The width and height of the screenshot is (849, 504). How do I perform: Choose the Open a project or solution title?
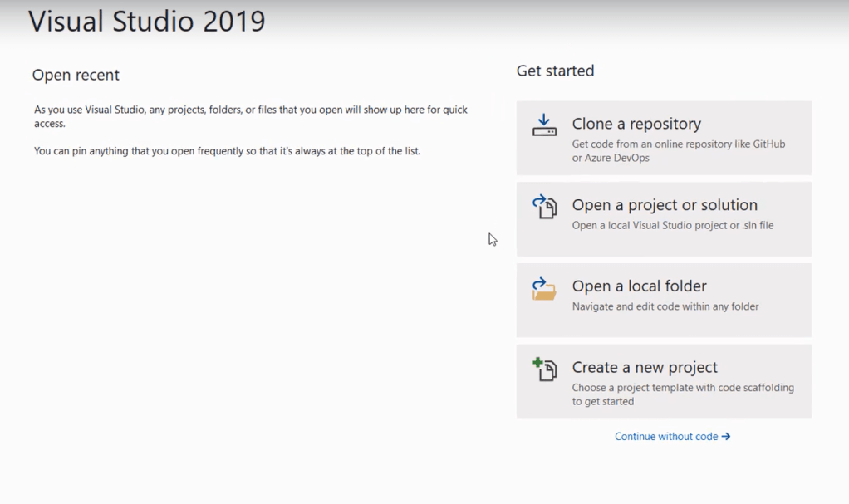click(665, 205)
